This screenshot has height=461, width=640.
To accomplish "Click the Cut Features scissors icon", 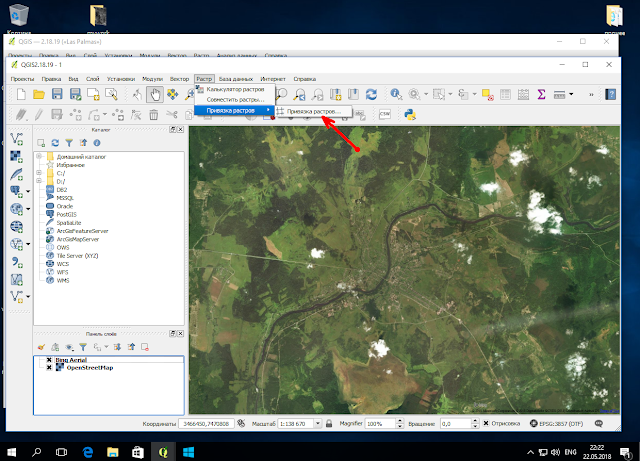I will [x=172, y=115].
